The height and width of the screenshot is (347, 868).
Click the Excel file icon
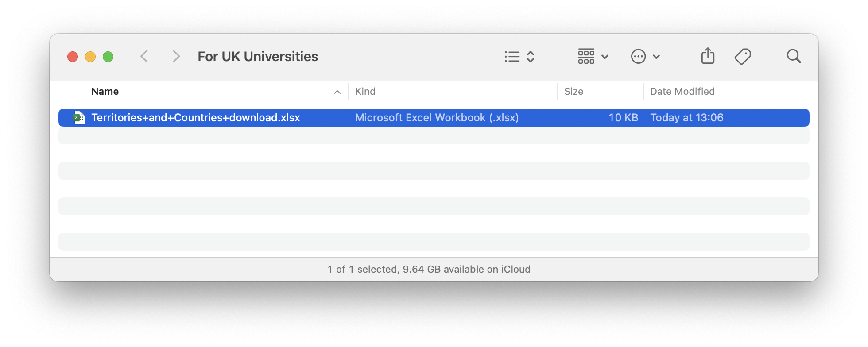79,118
